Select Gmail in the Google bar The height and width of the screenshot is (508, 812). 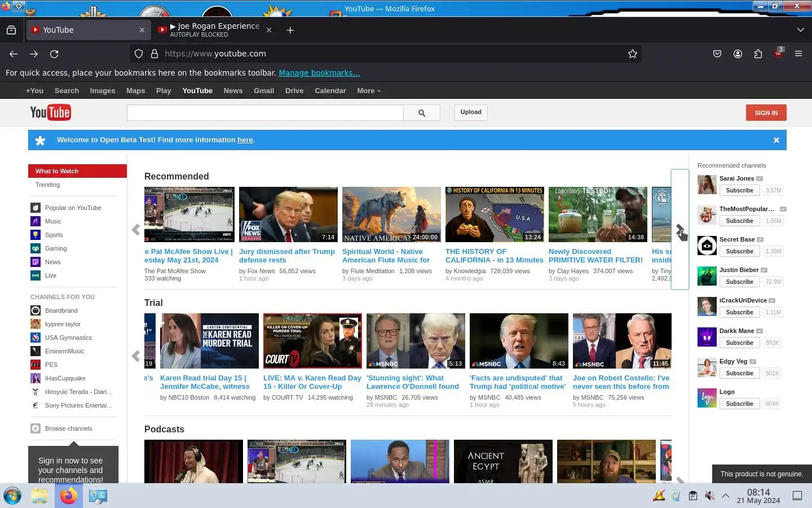tap(264, 90)
